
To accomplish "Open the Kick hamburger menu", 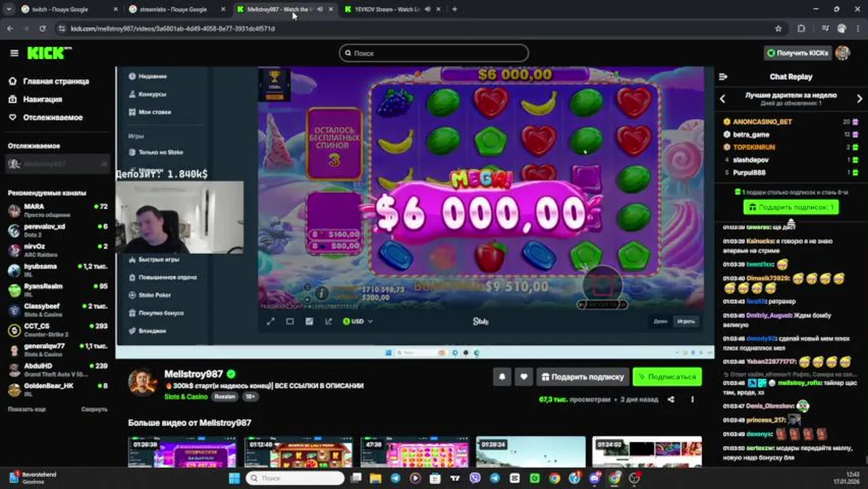I will [x=14, y=53].
